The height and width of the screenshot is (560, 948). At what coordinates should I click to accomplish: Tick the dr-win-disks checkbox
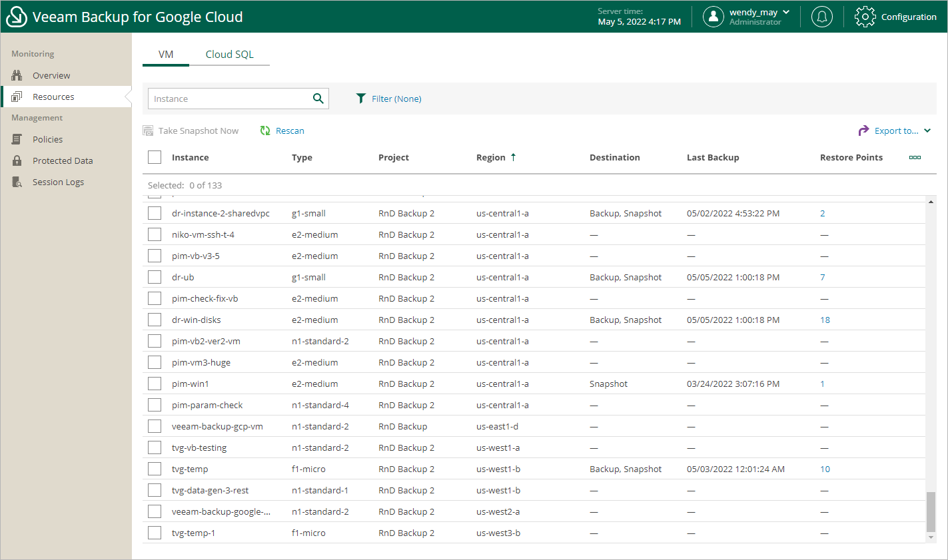pyautogui.click(x=155, y=320)
